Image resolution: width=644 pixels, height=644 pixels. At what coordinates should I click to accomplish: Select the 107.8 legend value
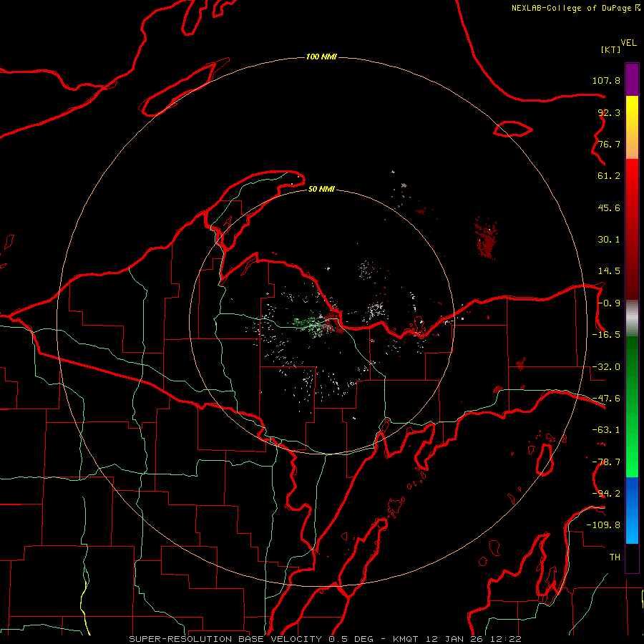click(606, 80)
